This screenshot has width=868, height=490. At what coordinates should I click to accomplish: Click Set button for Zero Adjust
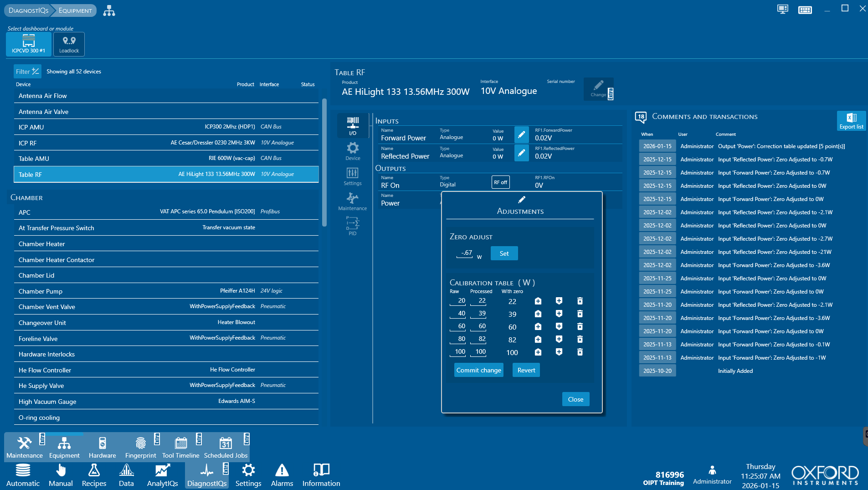(x=504, y=253)
